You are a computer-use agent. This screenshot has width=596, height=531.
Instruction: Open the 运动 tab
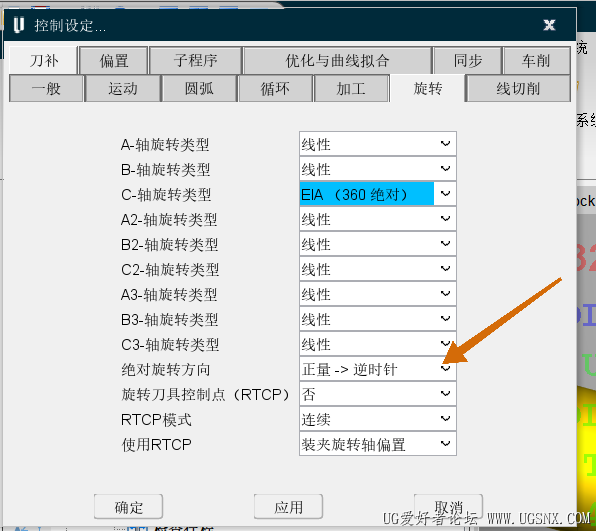[x=123, y=89]
